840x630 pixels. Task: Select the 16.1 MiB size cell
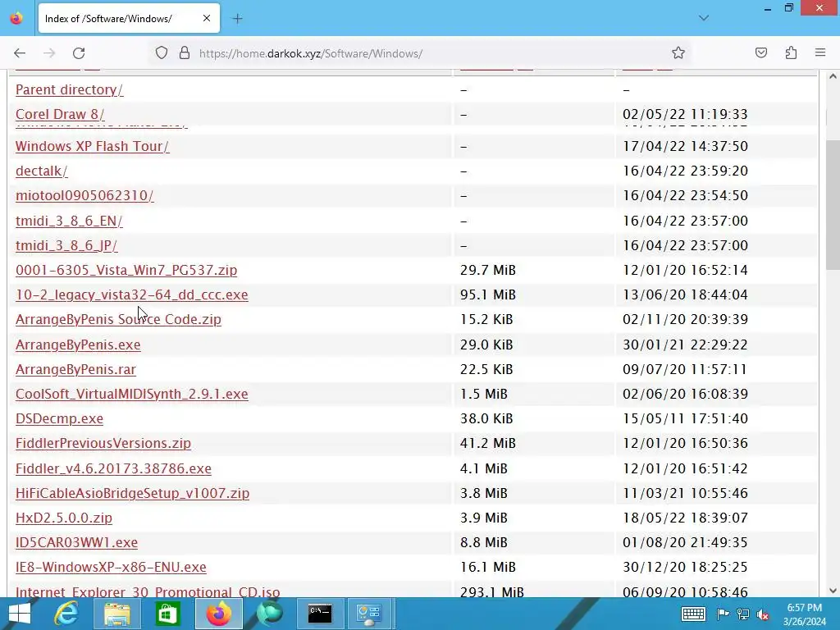coord(488,567)
